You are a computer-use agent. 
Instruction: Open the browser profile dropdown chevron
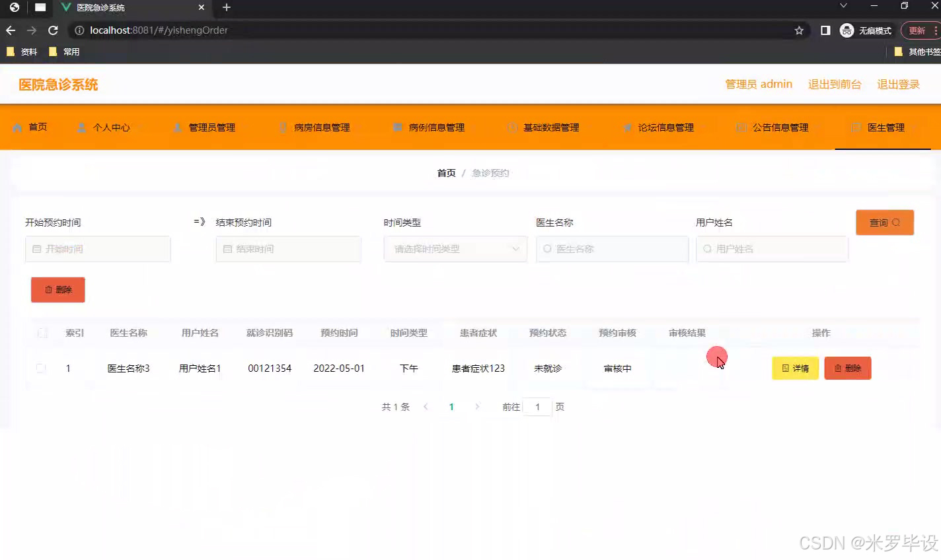point(844,7)
